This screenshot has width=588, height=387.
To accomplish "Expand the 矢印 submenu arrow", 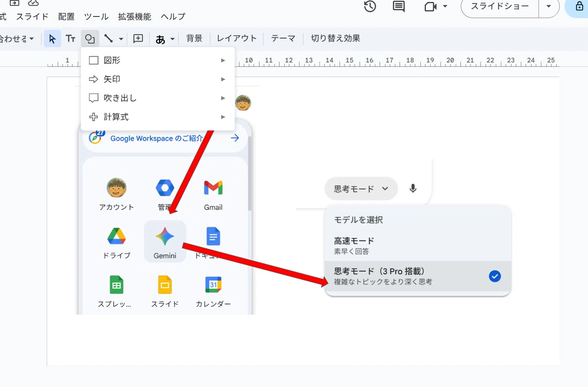I will [223, 79].
